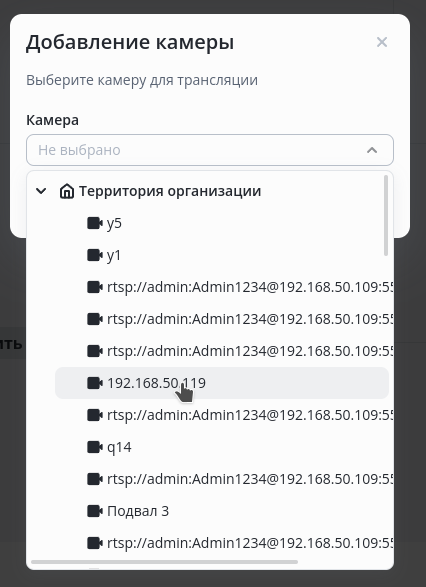The height and width of the screenshot is (587, 426).
Task: Click the camera icon next to Подвал 3
Action: (x=95, y=511)
